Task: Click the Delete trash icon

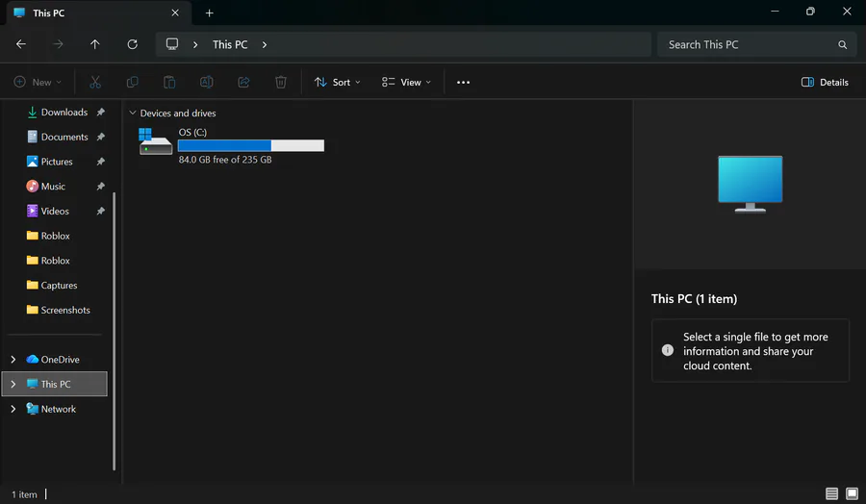Action: (281, 83)
